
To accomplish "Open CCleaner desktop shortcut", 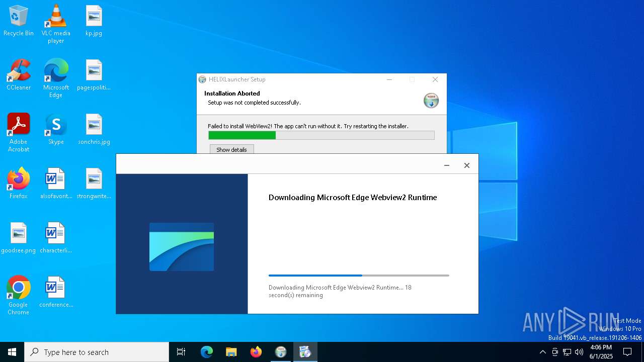I will click(19, 75).
